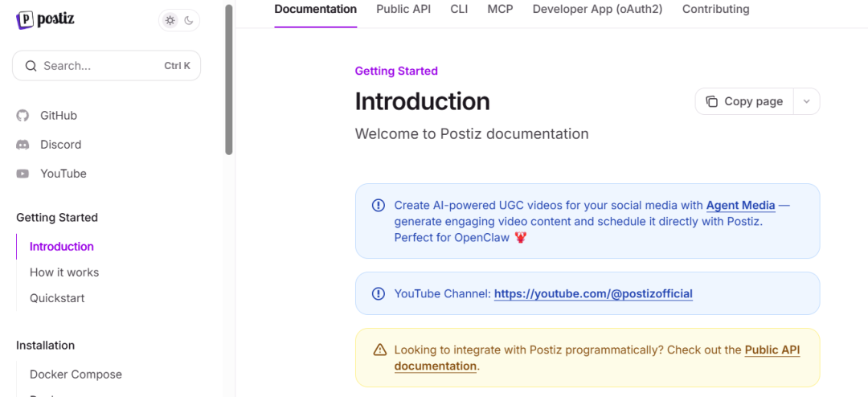The image size is (868, 397).
Task: Open the GitHub sidebar link
Action: pyautogui.click(x=58, y=116)
